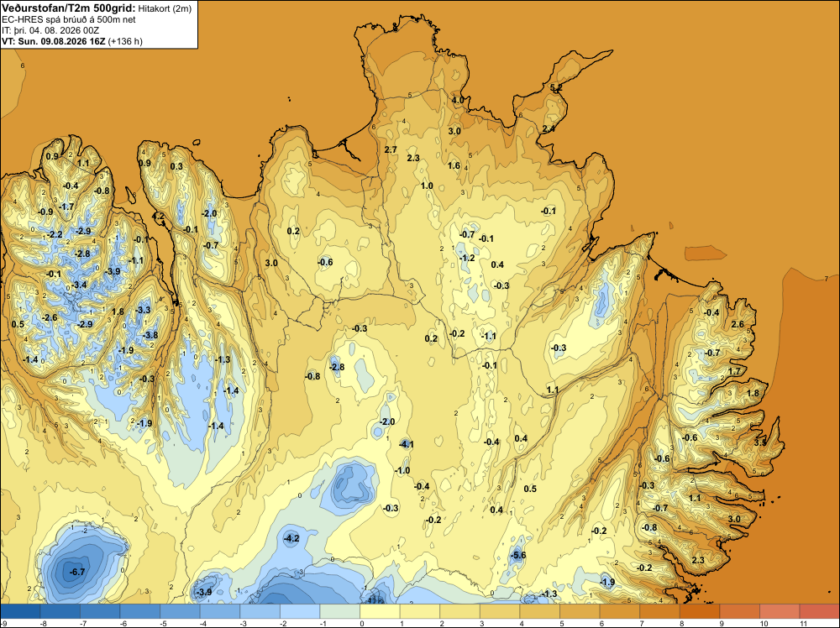Viewport: 840px width, 628px height.
Task: Select legend swatch between 0 and 1
Action: (x=380, y=611)
